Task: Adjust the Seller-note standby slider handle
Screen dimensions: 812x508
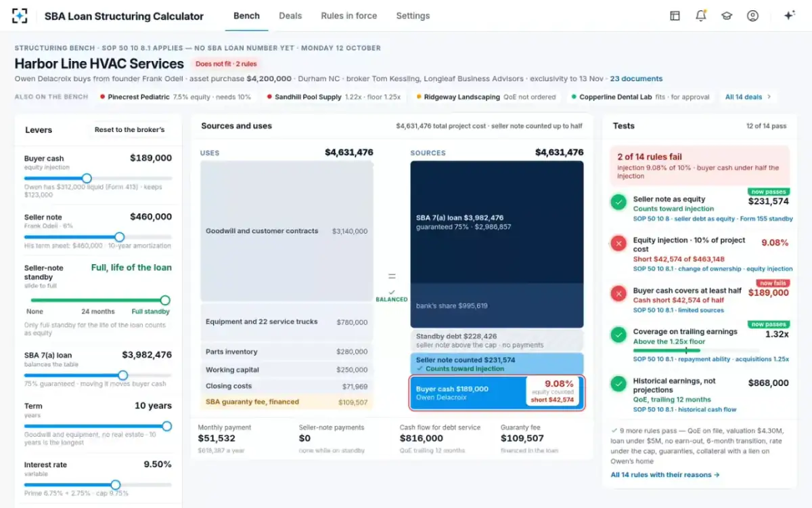Action: coord(165,300)
